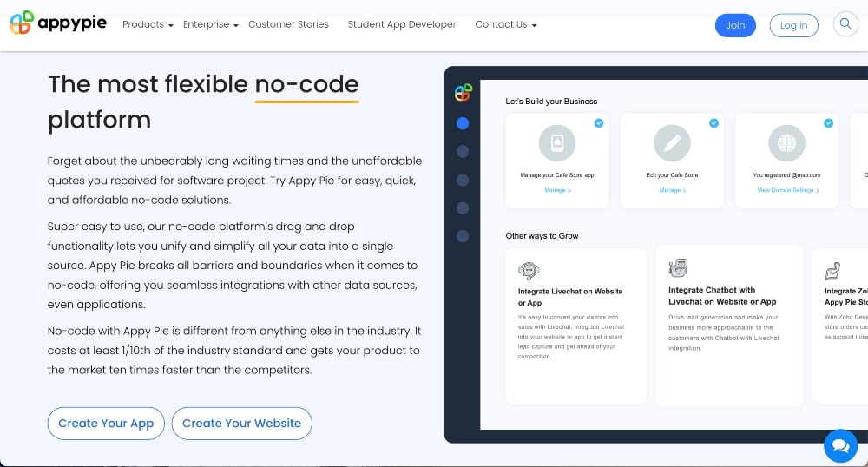Open the Customer Stories page
The image size is (868, 467).
[288, 24]
